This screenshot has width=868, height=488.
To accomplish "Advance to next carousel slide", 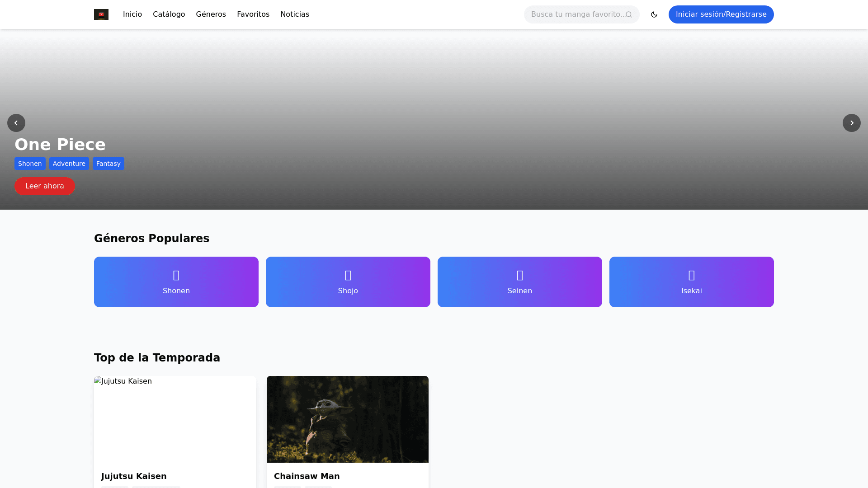I will coord(851,123).
